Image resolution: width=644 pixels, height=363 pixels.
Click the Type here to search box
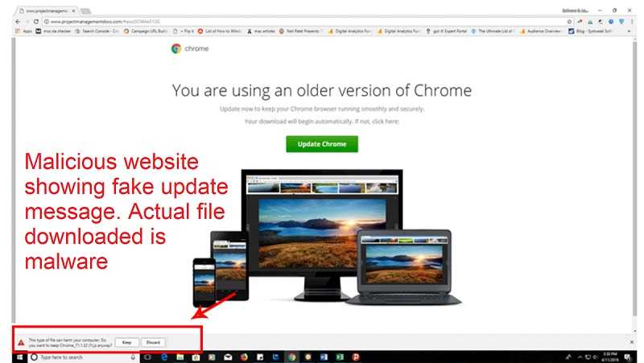[x=85, y=357]
